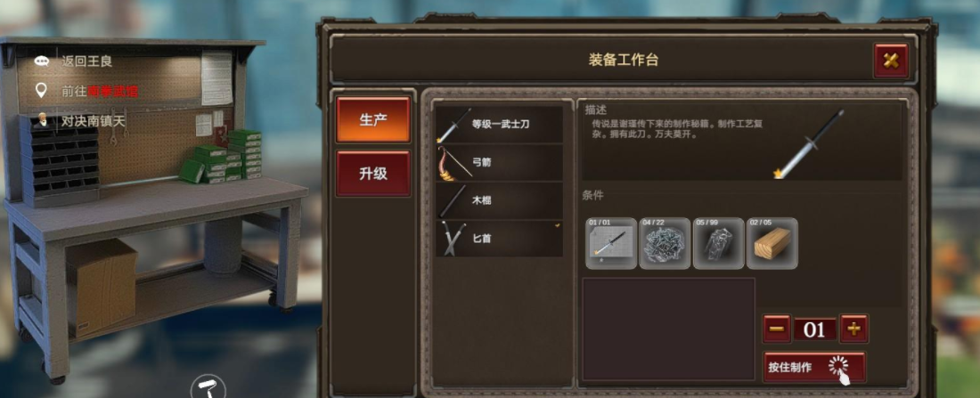Choose the bow and arrow (弓箭) item
The height and width of the screenshot is (398, 980).
point(499,162)
